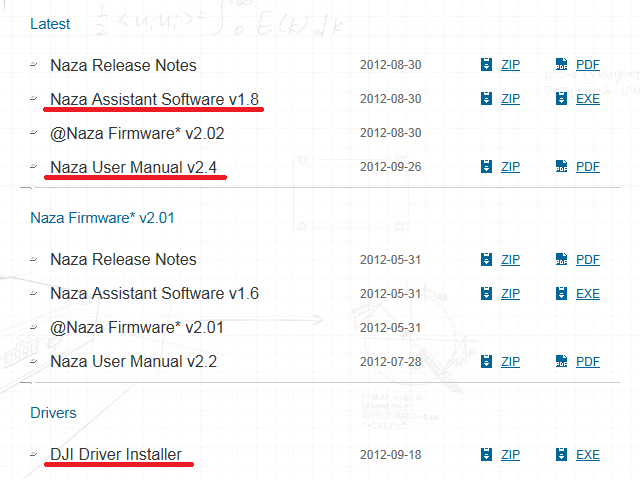Click ZIP download icon for Naza Assistant Software v1.8
640x480 pixels.
[486, 98]
